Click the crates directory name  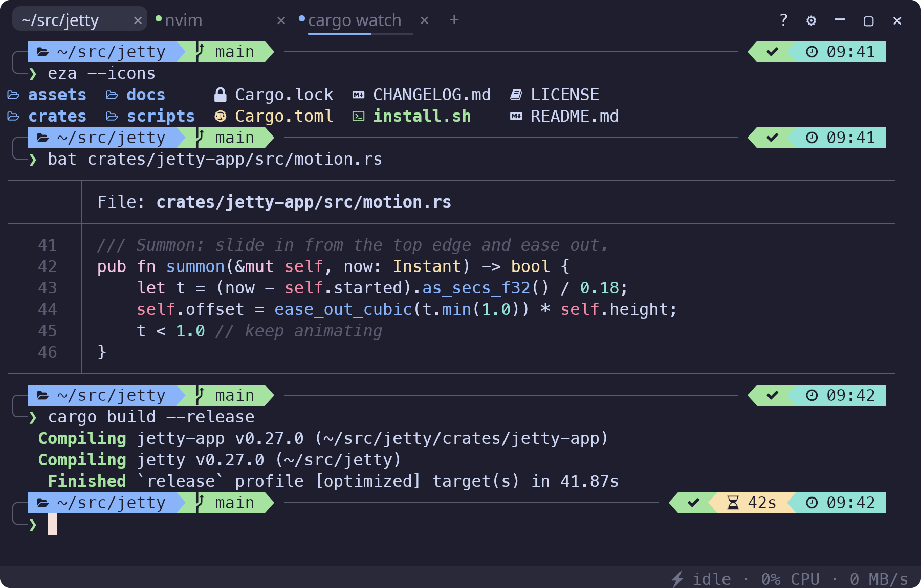(x=57, y=116)
